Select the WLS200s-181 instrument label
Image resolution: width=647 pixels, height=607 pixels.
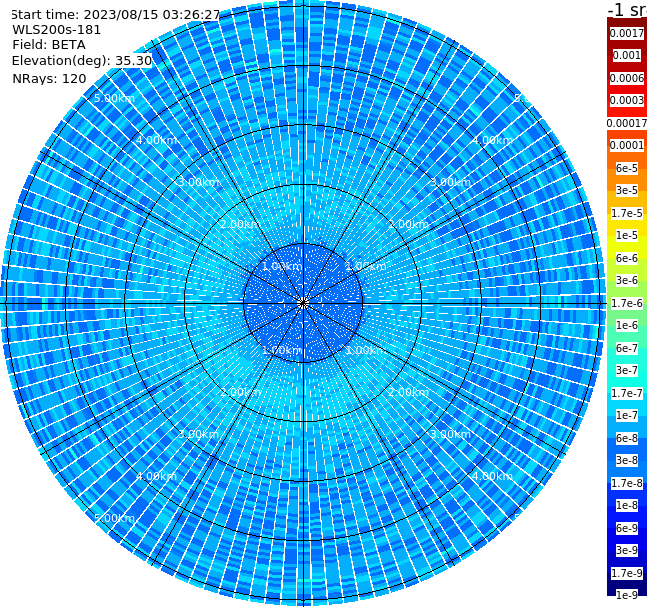[x=56, y=30]
